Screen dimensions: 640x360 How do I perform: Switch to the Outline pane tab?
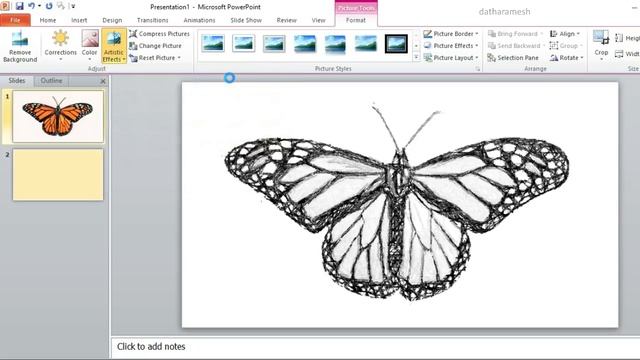51,81
